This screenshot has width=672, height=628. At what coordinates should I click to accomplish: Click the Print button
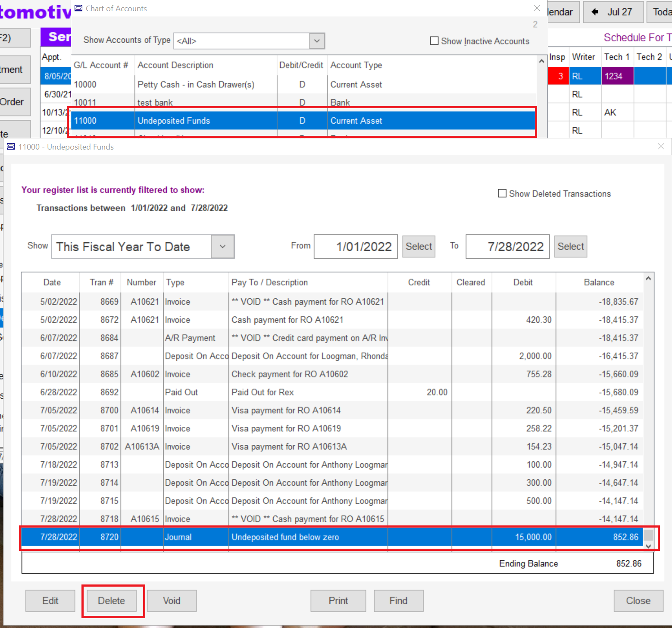(x=338, y=601)
